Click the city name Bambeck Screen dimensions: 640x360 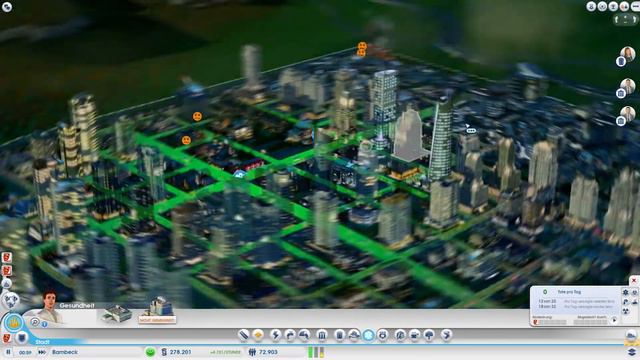pos(65,352)
